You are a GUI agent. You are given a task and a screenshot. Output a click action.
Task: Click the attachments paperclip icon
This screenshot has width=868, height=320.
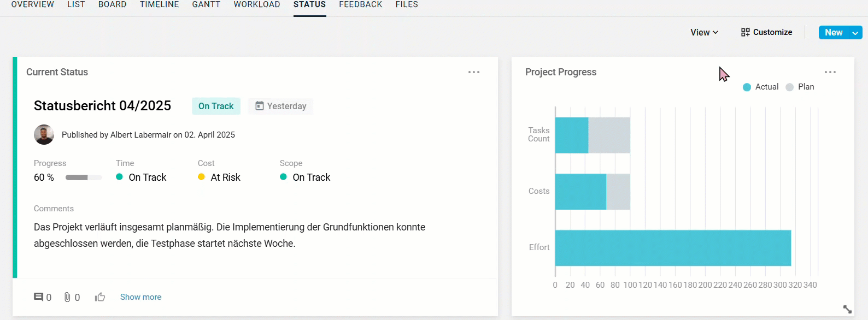(x=67, y=297)
